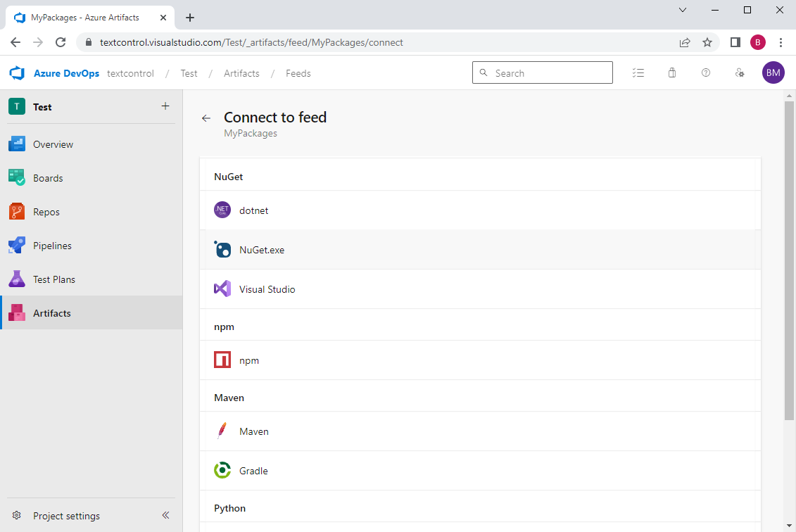796x532 pixels.
Task: Open the Pipelines section
Action: [51, 245]
